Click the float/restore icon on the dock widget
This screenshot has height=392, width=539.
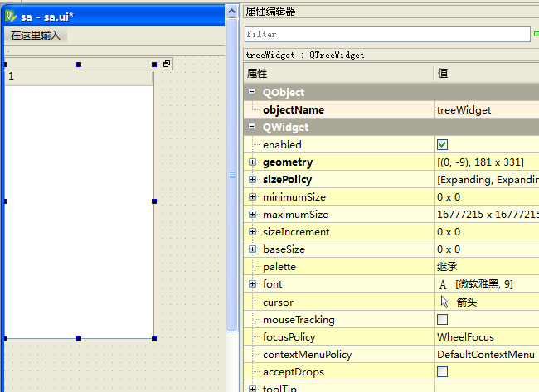pos(166,64)
